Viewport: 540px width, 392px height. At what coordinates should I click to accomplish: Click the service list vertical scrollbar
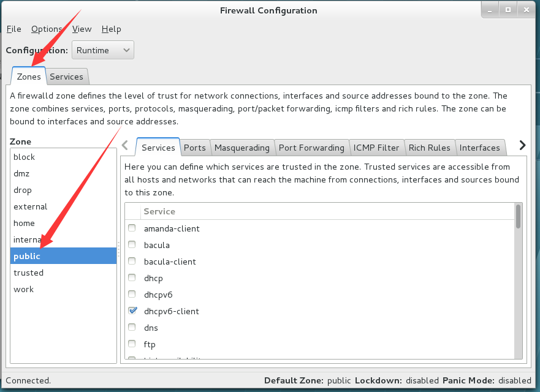pos(518,281)
